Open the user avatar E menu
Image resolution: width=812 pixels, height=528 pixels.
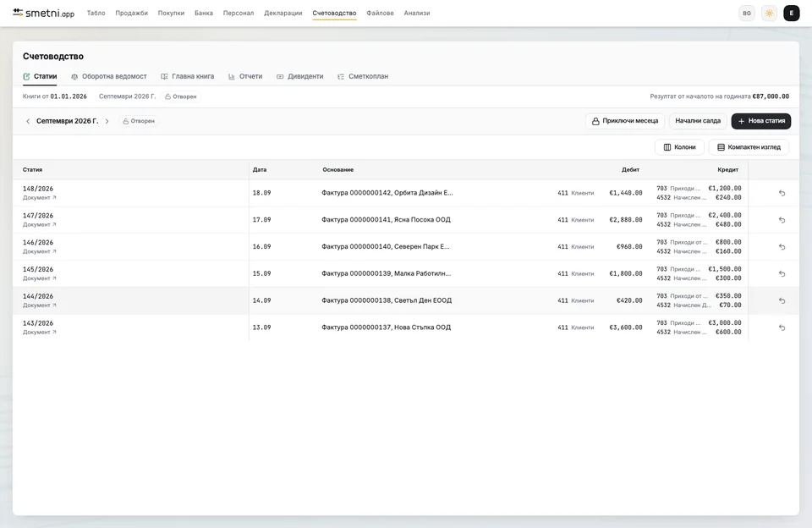tap(792, 13)
